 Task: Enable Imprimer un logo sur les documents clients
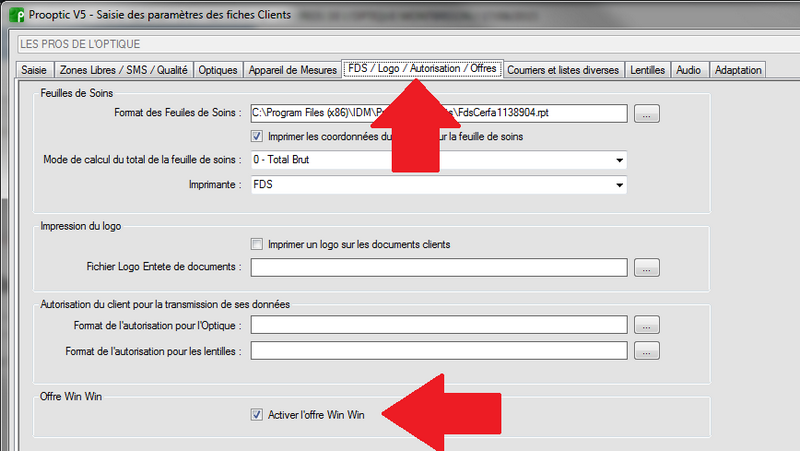point(257,244)
